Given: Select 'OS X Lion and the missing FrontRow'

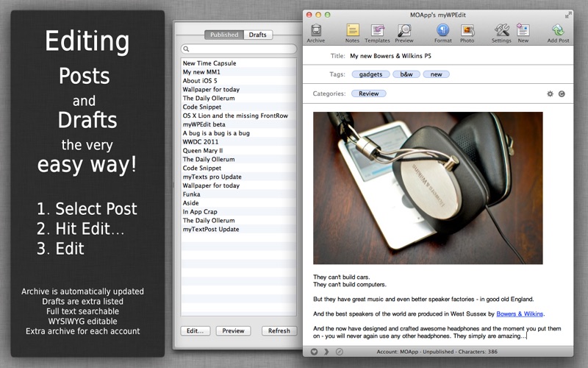Looking at the screenshot, I should [239, 116].
